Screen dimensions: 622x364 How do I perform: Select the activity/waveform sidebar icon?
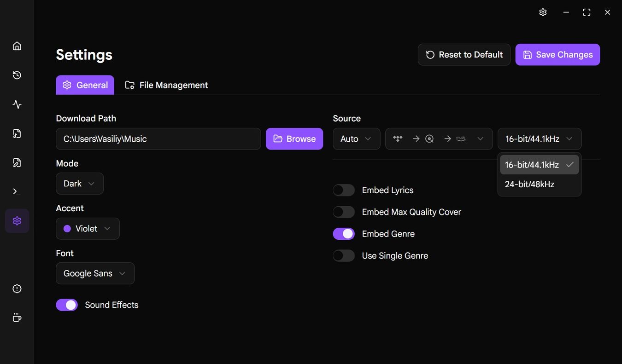click(17, 104)
